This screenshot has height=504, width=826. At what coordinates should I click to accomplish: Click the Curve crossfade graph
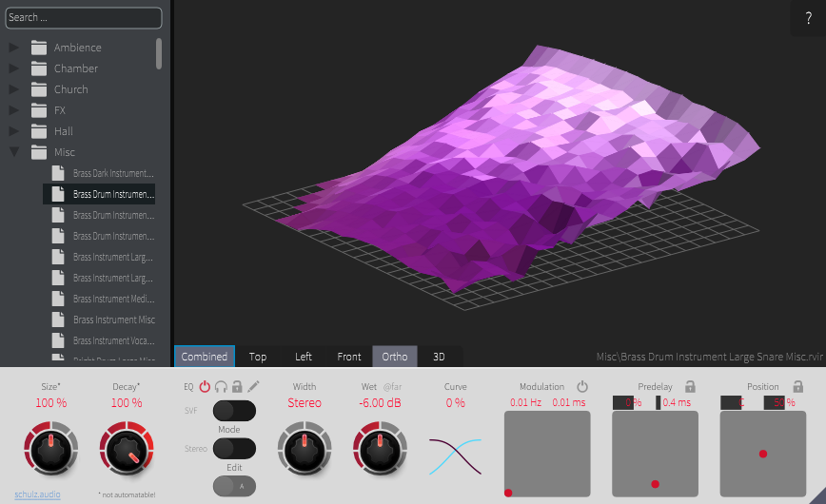(455, 456)
